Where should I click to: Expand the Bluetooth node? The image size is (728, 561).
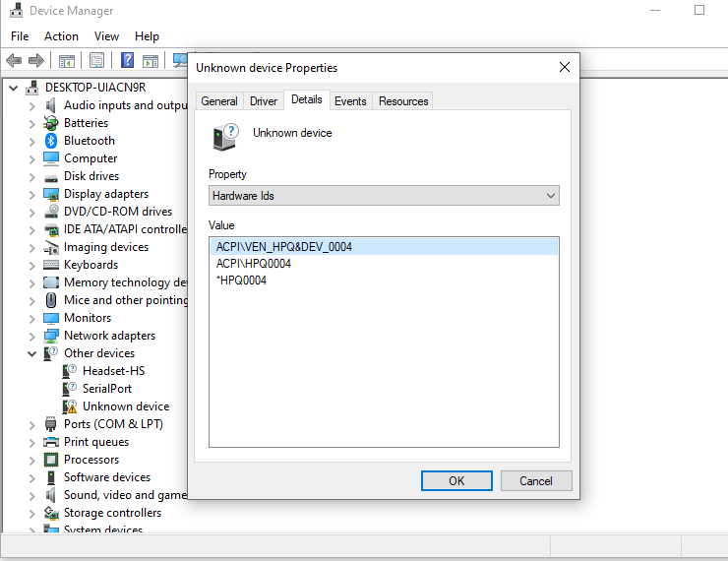(31, 142)
